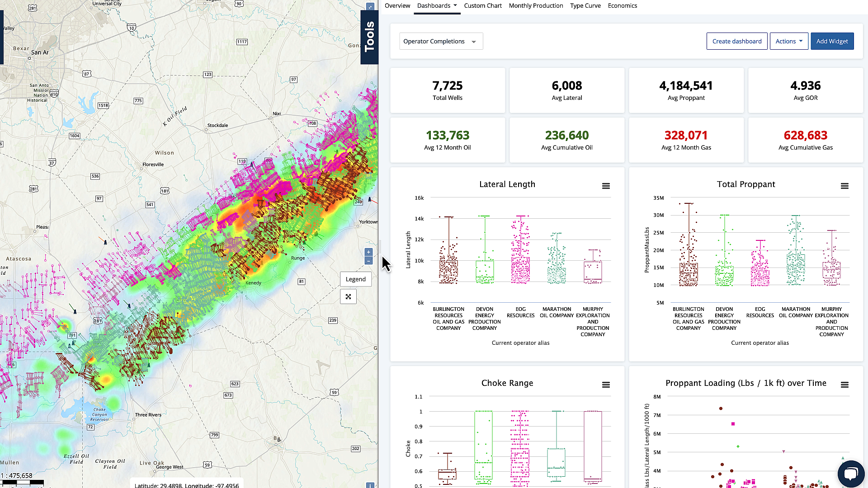Viewport: 868px width, 488px height.
Task: Click the map and dashboard splitter handle
Action: (x=380, y=246)
